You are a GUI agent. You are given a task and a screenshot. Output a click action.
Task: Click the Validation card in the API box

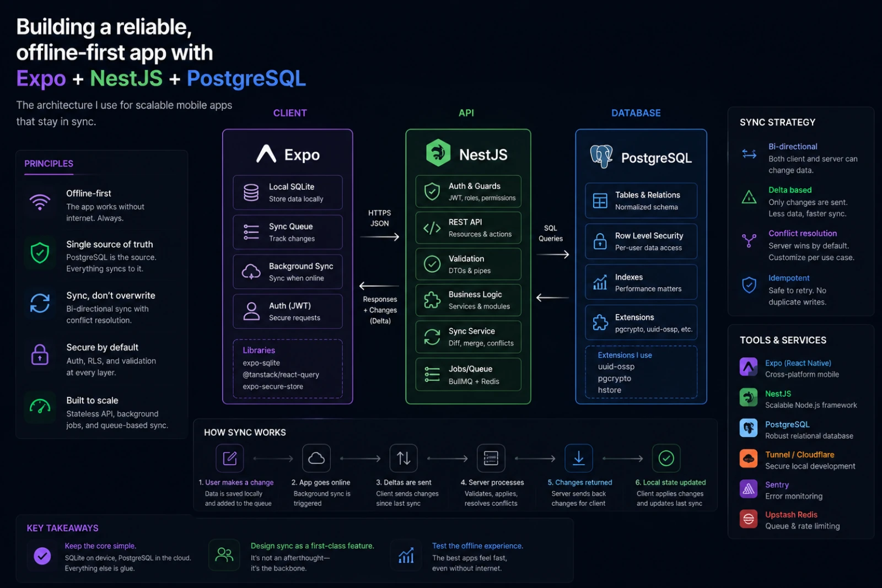pos(468,264)
